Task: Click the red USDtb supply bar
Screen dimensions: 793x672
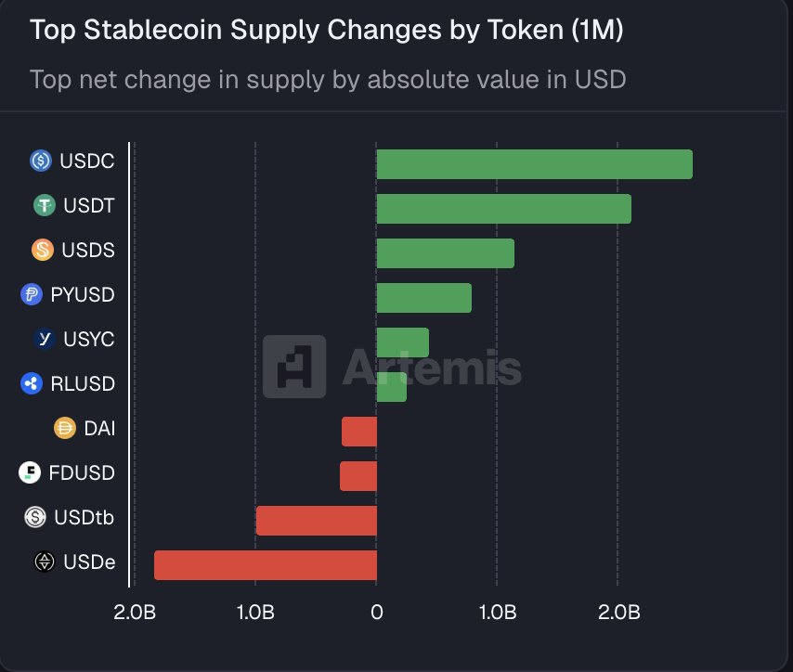Action: point(316,521)
